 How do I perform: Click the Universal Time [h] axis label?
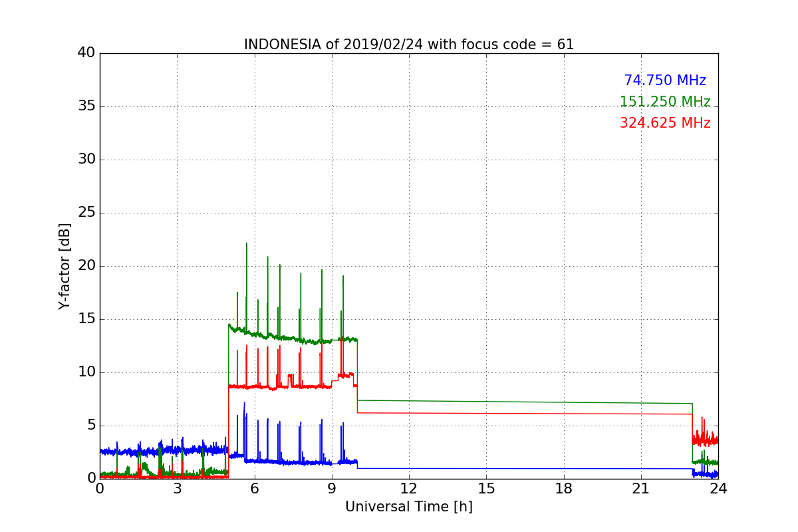tap(409, 507)
